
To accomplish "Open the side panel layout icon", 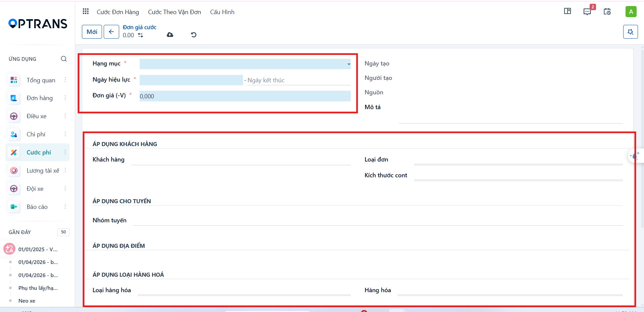I will coord(567,11).
